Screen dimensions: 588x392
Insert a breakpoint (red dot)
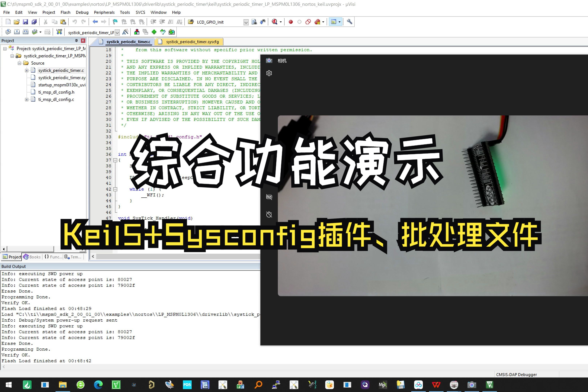point(291,22)
